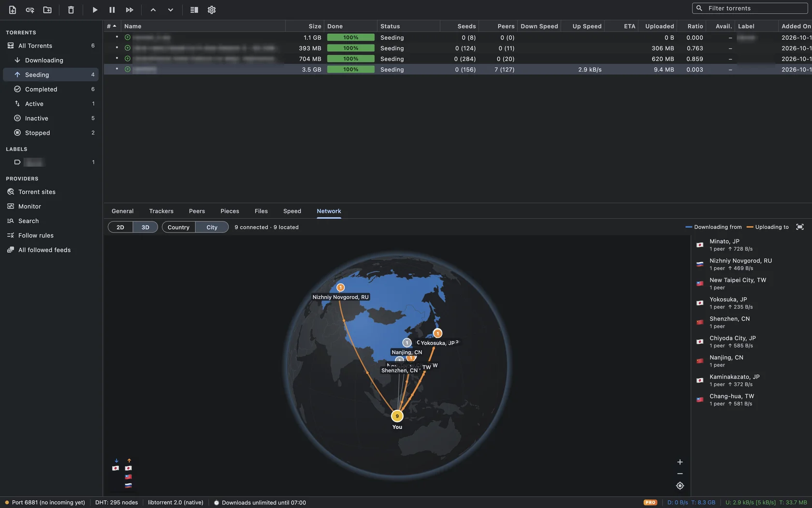
Task: Switch to the Trackers tab
Action: pos(161,211)
